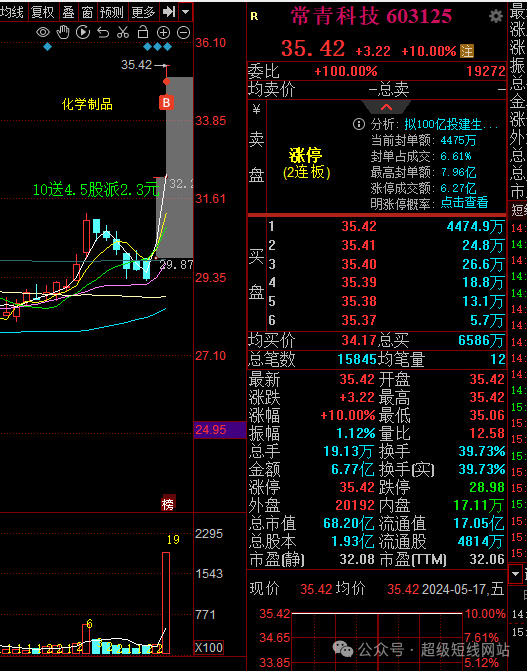Open the 预测 toolbar tab

[112, 12]
